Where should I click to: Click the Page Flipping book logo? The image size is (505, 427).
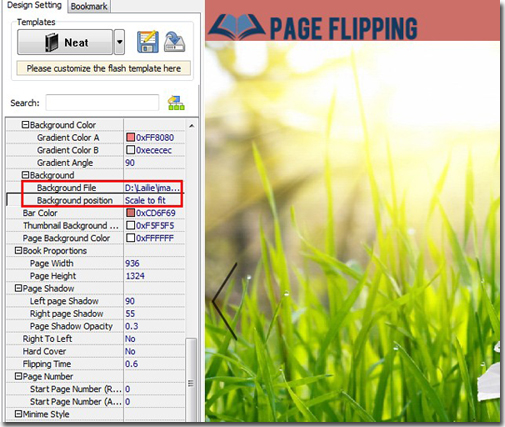(x=237, y=26)
